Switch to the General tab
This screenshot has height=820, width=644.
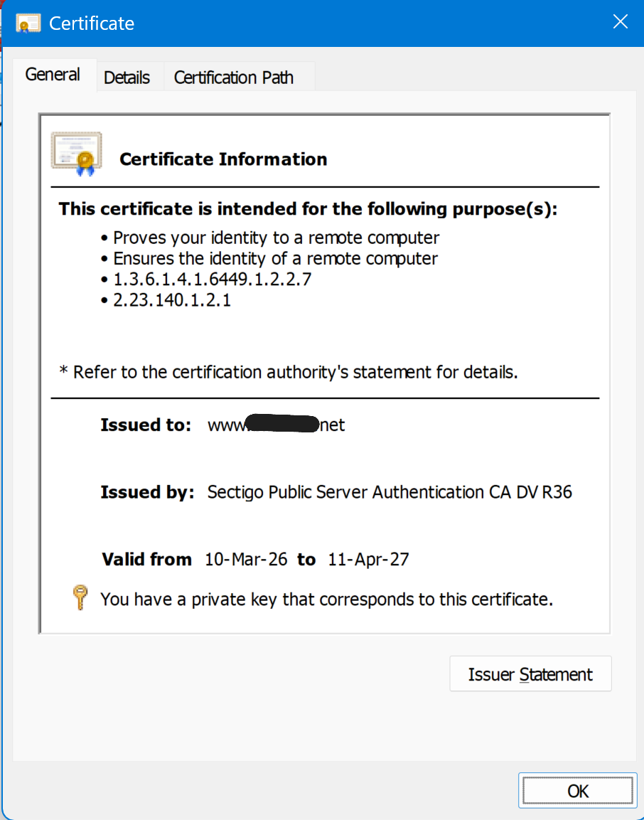53,74
